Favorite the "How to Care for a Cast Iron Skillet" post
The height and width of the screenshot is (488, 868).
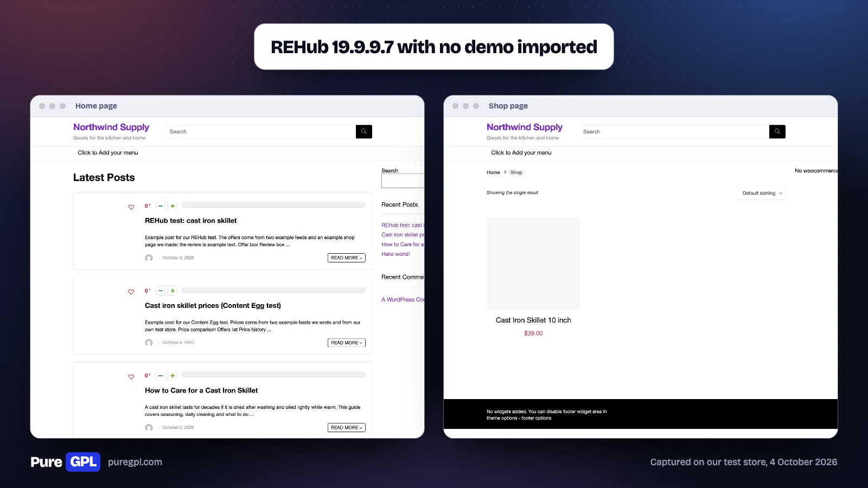click(131, 376)
